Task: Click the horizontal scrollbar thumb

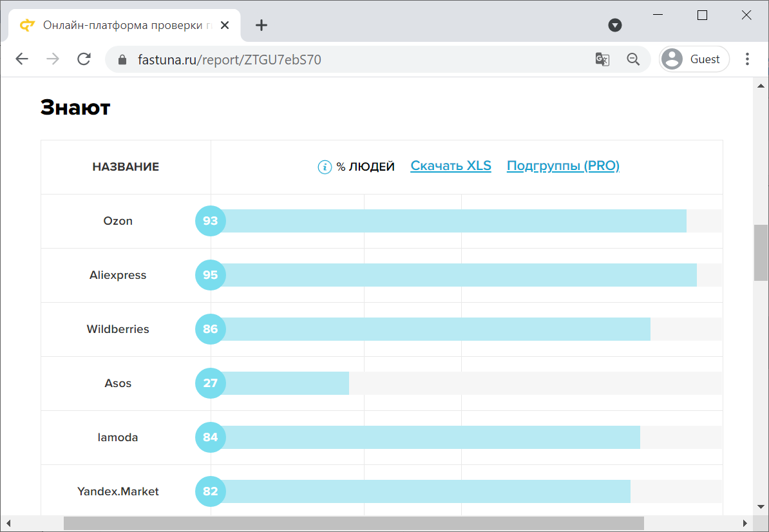Action: coord(354,523)
